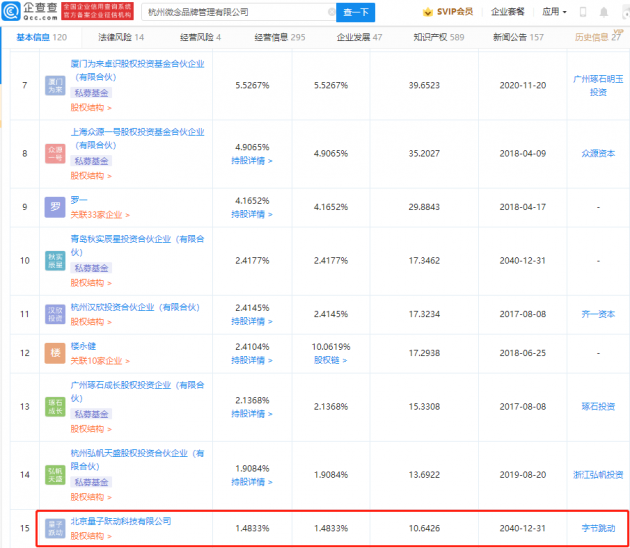Open 上海众源一号股权投资基金合伙企业 link
Viewport: 630px width, 548px height.
pos(137,139)
